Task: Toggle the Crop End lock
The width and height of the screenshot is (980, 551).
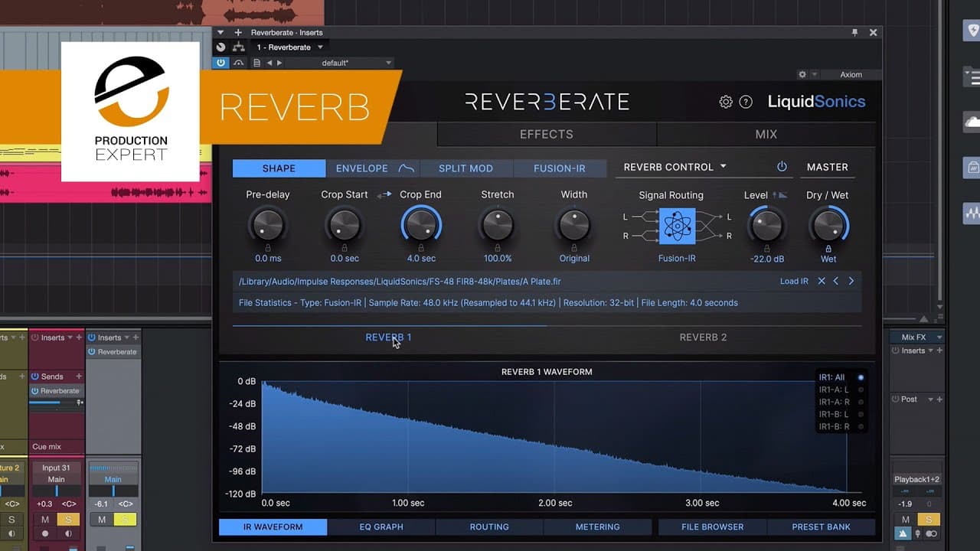Action: tap(421, 248)
